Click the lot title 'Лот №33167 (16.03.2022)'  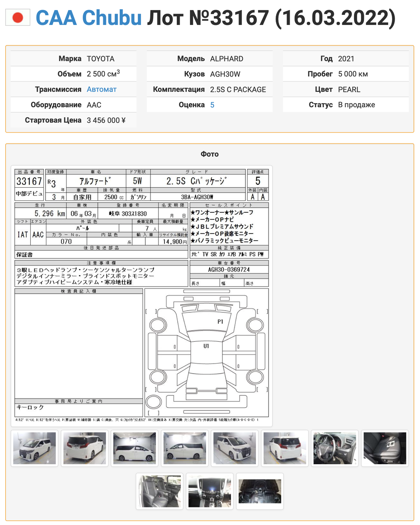point(271,18)
